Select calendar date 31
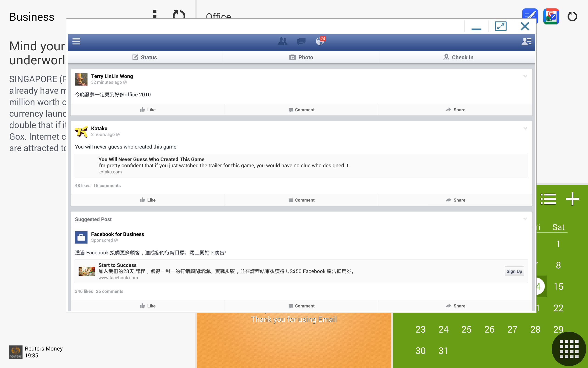The height and width of the screenshot is (368, 588). click(x=443, y=351)
